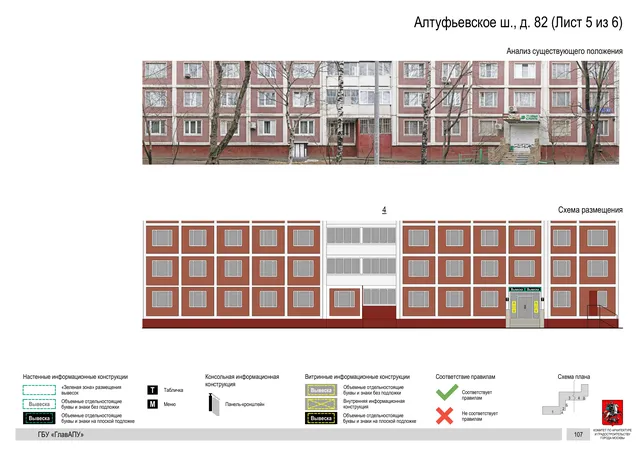Viewport: 640px width, 453px height.
Task: Click '«Зеленая зона» размещения вывесок' description
Action: [91, 390]
